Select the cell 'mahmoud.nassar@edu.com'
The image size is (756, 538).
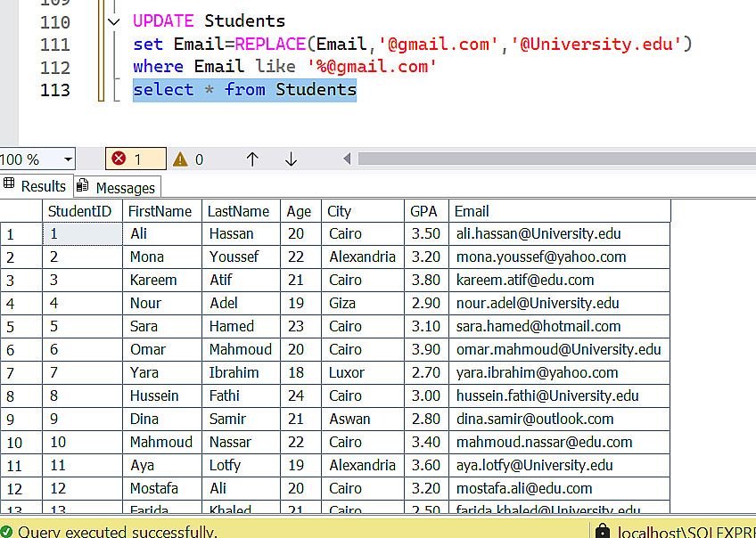point(559,442)
